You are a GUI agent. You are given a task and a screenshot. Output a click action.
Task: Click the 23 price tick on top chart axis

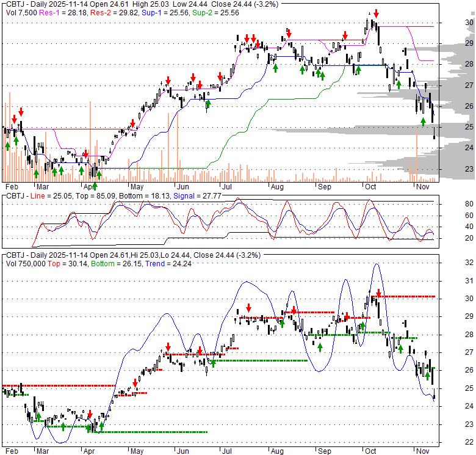(x=469, y=169)
